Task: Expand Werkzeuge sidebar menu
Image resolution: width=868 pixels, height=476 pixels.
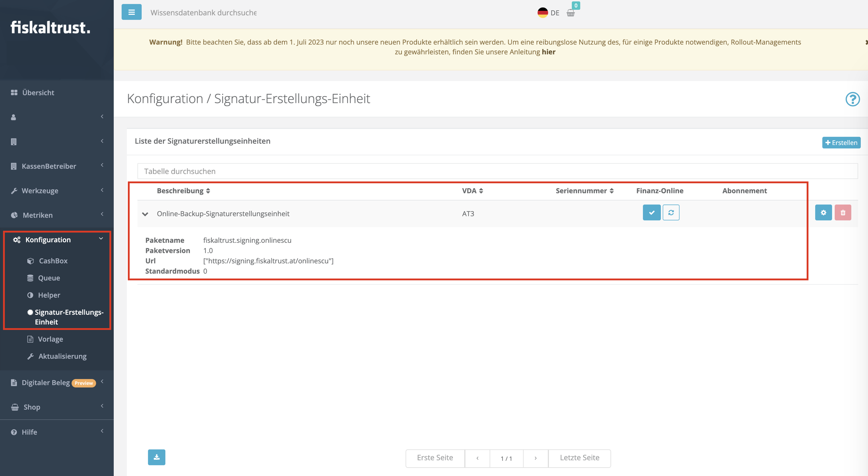Action: tap(57, 191)
